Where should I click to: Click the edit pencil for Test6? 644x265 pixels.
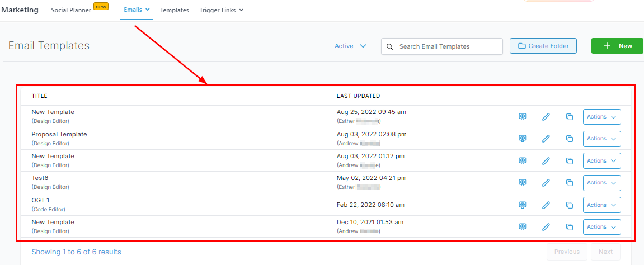coord(546,183)
